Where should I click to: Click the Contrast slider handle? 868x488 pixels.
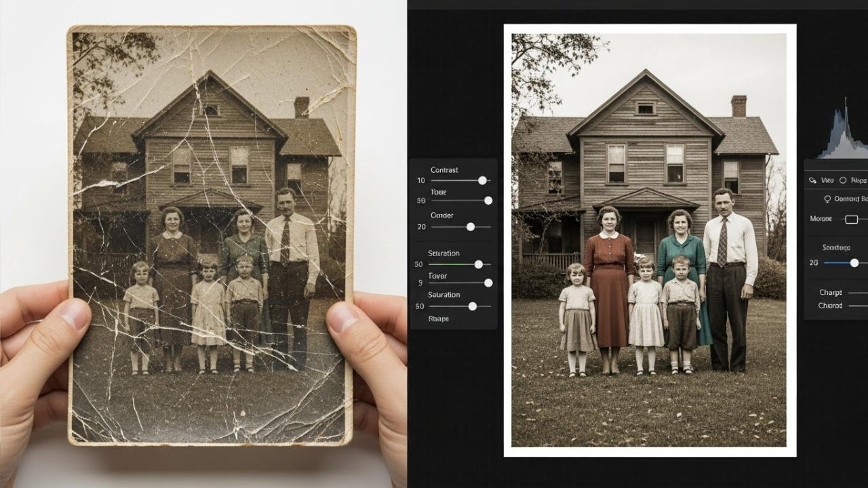[482, 180]
